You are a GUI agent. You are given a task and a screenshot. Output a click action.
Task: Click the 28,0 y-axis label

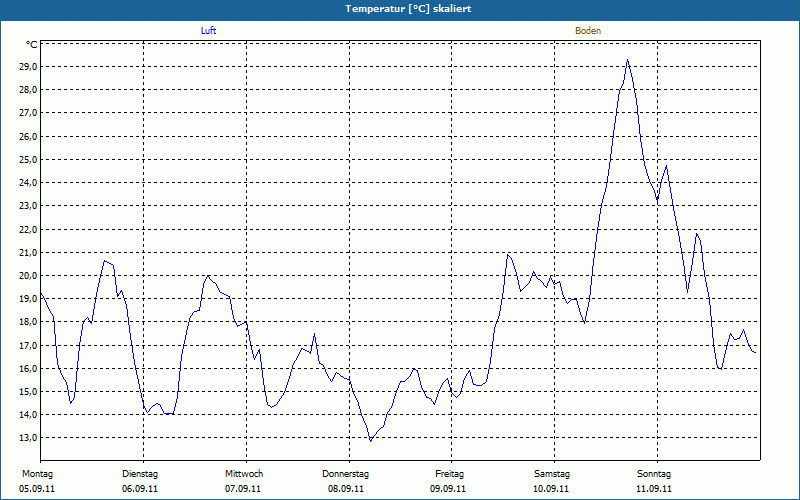(28, 90)
